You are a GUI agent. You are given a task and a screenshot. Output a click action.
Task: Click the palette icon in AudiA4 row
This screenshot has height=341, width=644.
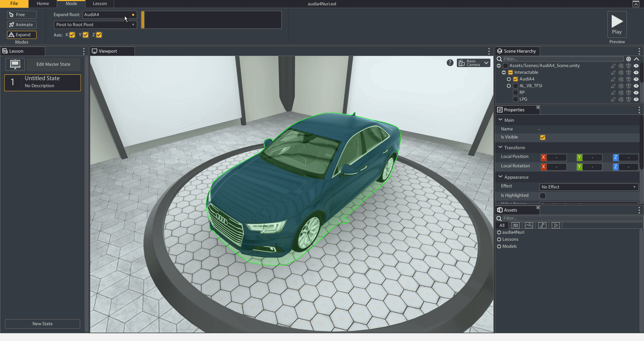pos(621,79)
